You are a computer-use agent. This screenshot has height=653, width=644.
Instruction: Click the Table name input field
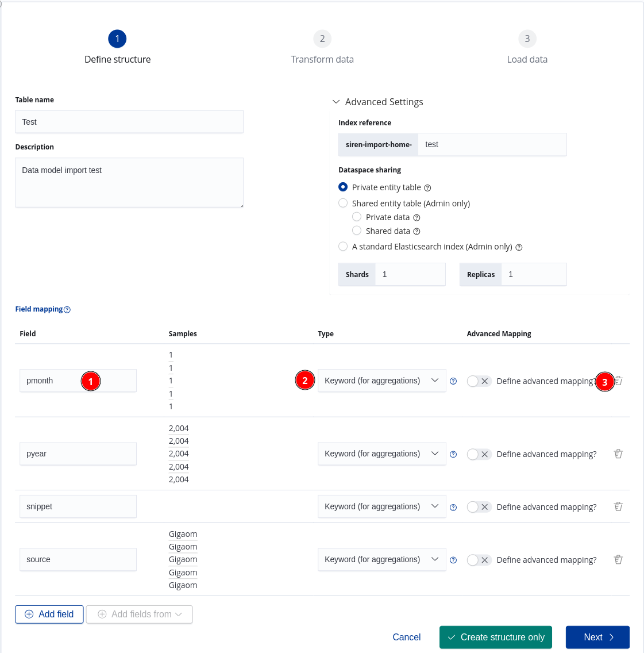129,122
